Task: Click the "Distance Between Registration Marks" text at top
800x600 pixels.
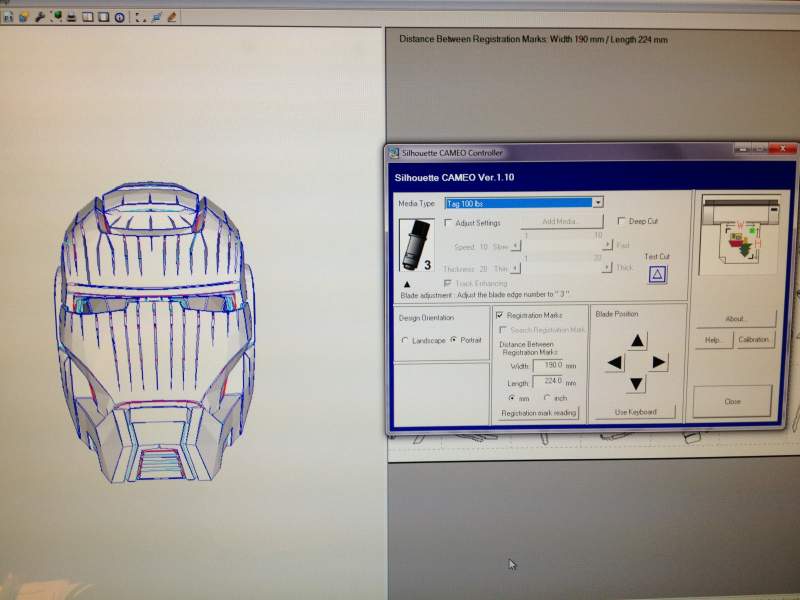Action: click(533, 39)
